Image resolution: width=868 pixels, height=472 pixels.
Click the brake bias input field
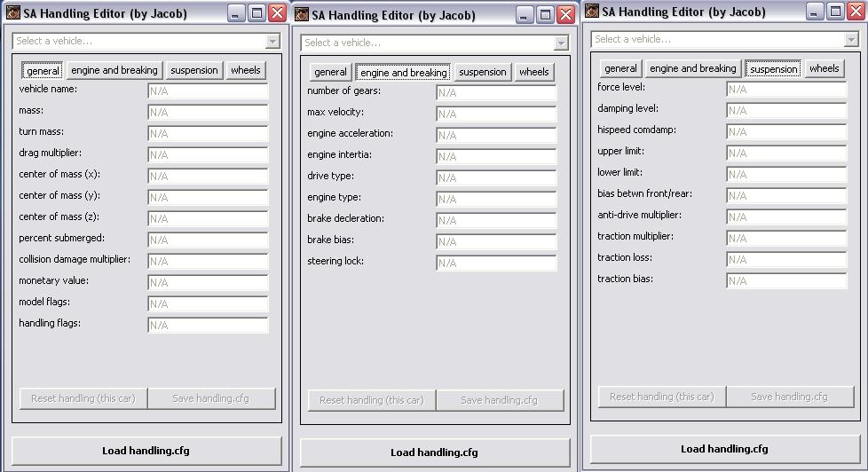pyautogui.click(x=496, y=241)
